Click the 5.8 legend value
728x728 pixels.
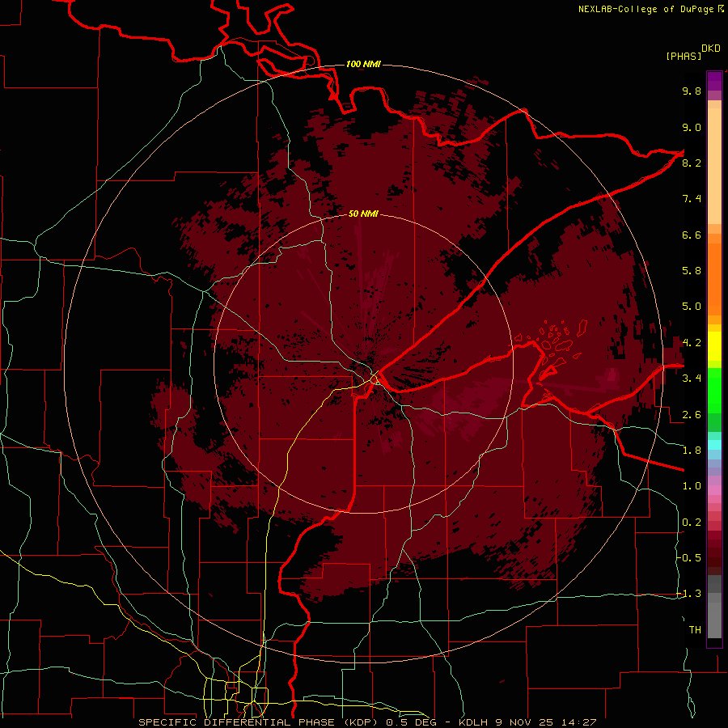[x=692, y=271]
